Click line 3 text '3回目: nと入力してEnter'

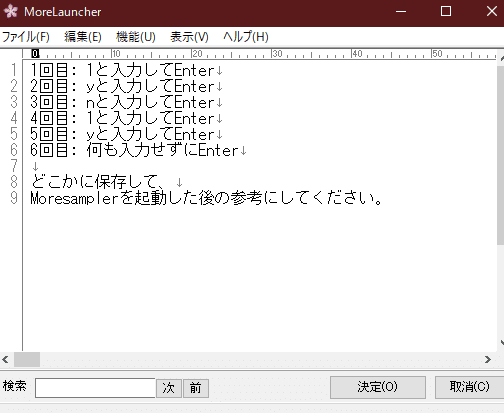pos(122,102)
